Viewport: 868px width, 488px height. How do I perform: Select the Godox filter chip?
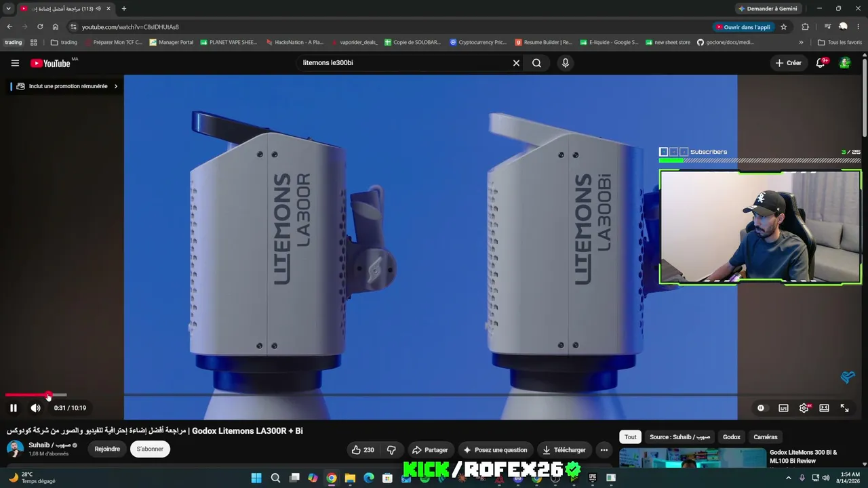click(x=732, y=437)
